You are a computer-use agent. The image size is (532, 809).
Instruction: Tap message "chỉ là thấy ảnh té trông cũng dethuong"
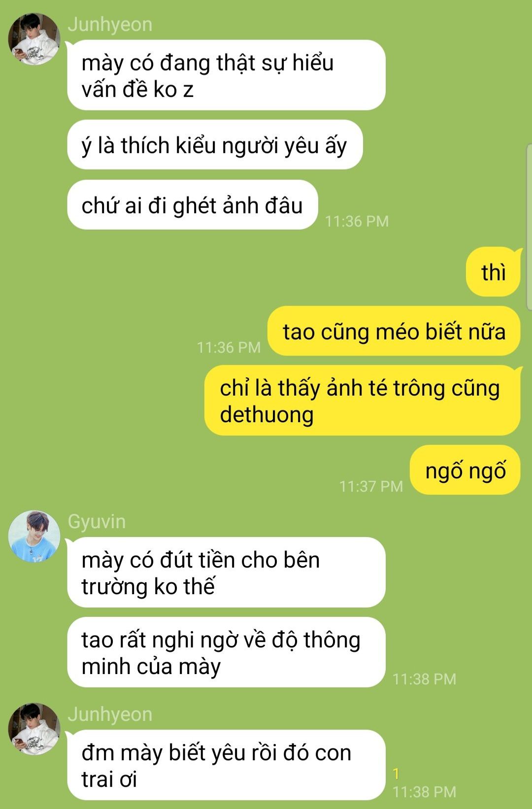pos(363,401)
